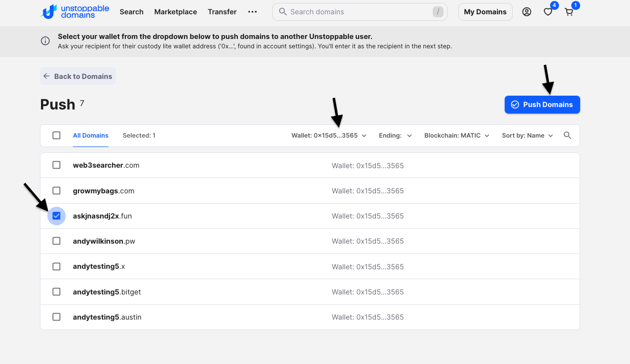This screenshot has width=630, height=364.
Task: Open the Unstoppable Domains logo home link
Action: point(74,12)
